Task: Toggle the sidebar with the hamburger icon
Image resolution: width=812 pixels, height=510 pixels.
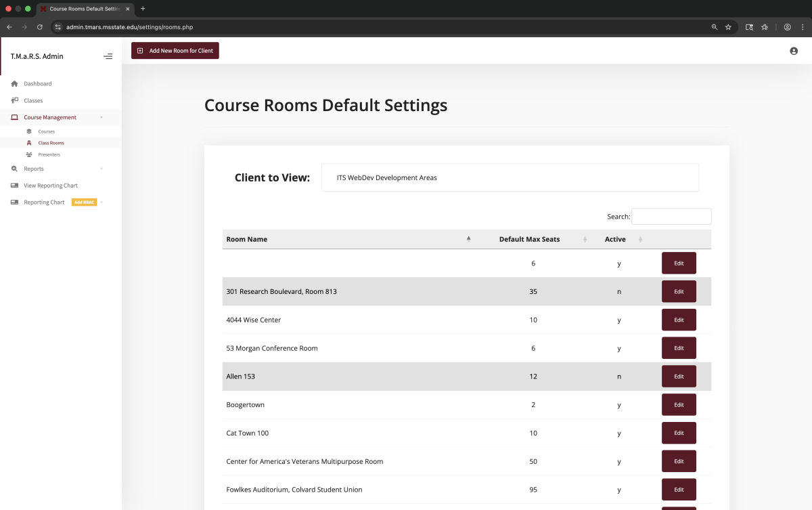Action: click(108, 56)
